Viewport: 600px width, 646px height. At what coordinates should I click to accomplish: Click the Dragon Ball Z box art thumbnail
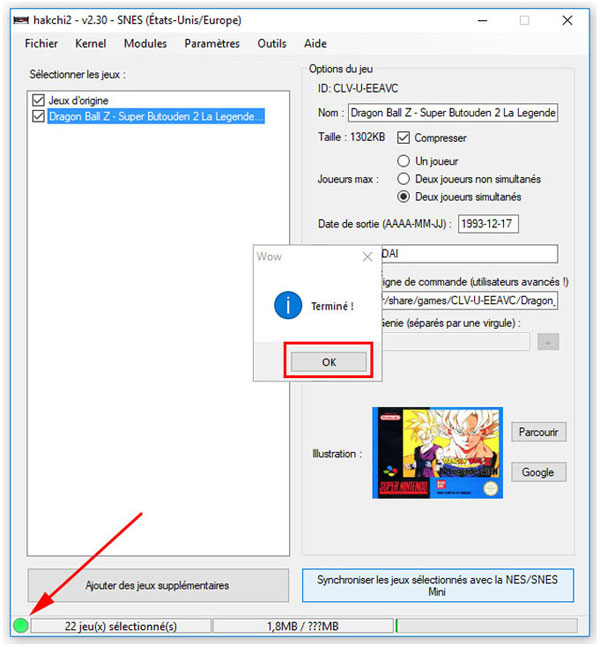pyautogui.click(x=437, y=452)
